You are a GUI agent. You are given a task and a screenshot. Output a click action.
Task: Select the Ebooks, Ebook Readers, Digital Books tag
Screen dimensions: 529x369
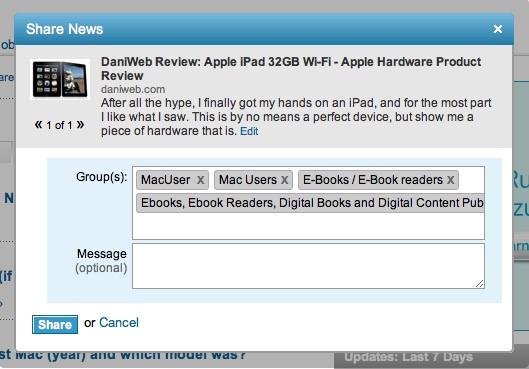click(310, 203)
